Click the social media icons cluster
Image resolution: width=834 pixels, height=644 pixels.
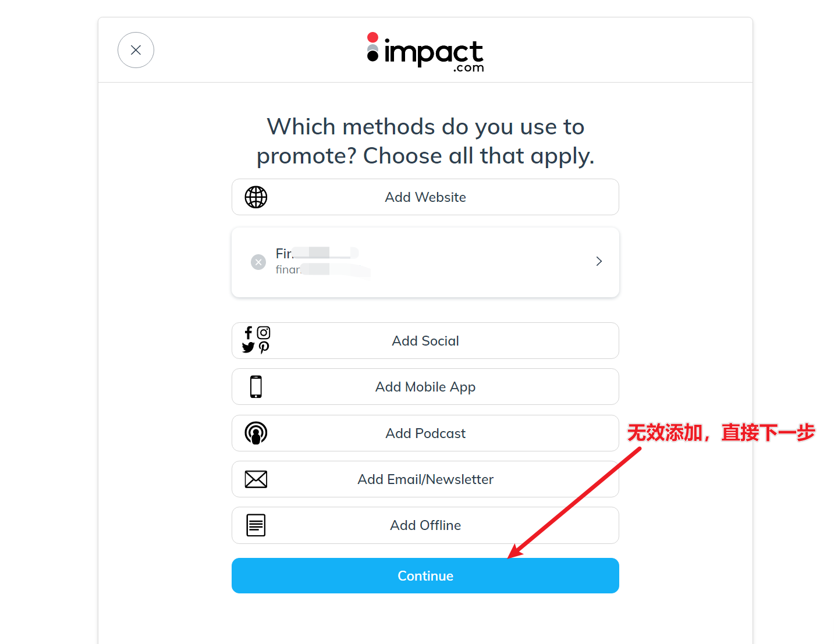coord(256,340)
